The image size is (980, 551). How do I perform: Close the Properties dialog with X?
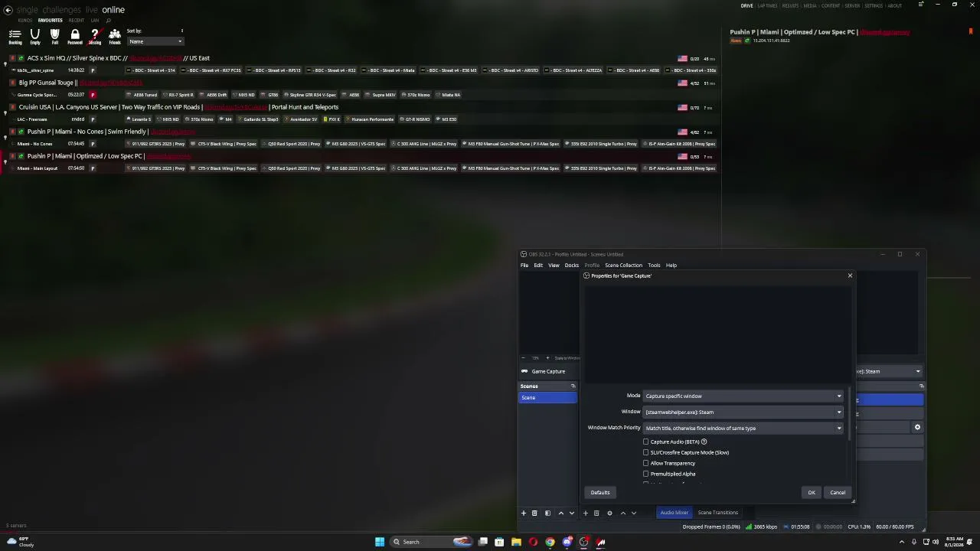850,275
